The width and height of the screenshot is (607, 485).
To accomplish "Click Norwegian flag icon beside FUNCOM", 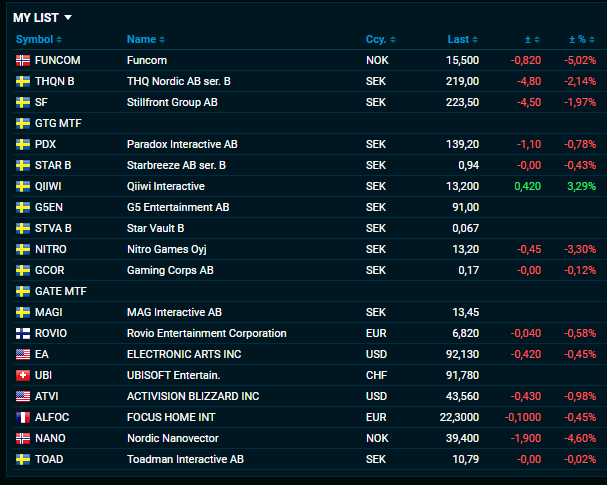I will coord(23,60).
